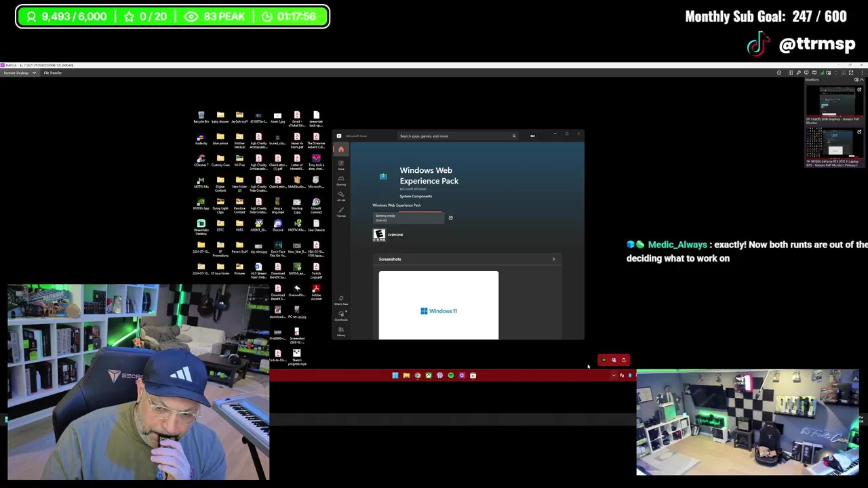This screenshot has height=488, width=868.
Task: Open Spotify from the taskbar
Action: (451, 375)
